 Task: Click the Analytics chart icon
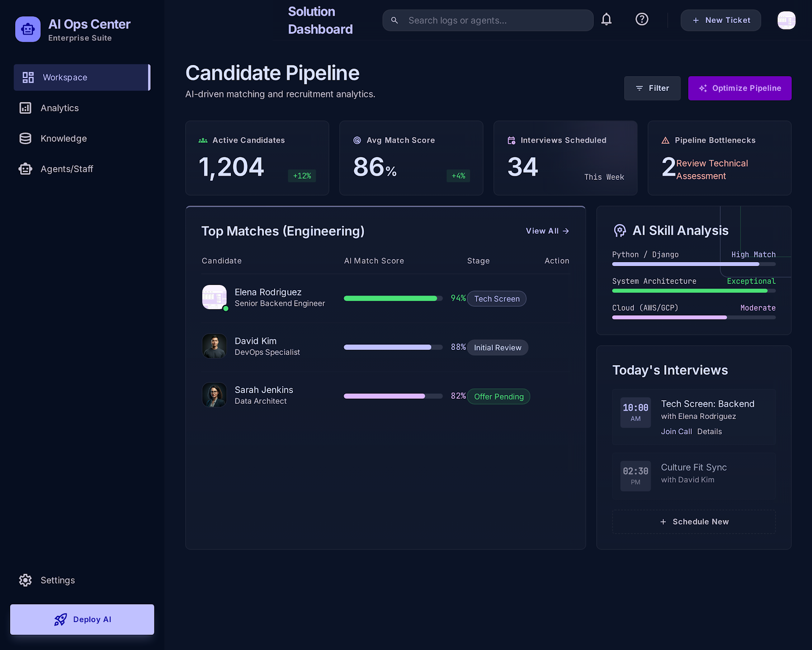25,108
